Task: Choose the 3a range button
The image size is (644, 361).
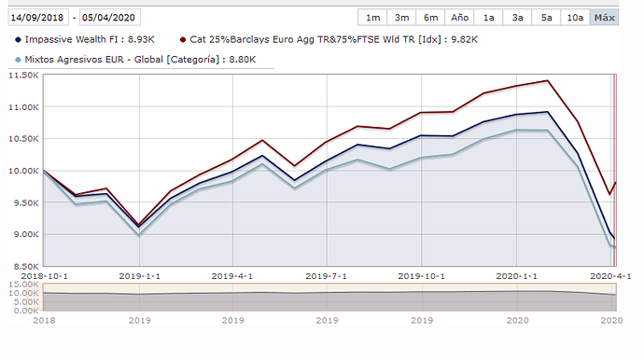Action: coord(517,18)
